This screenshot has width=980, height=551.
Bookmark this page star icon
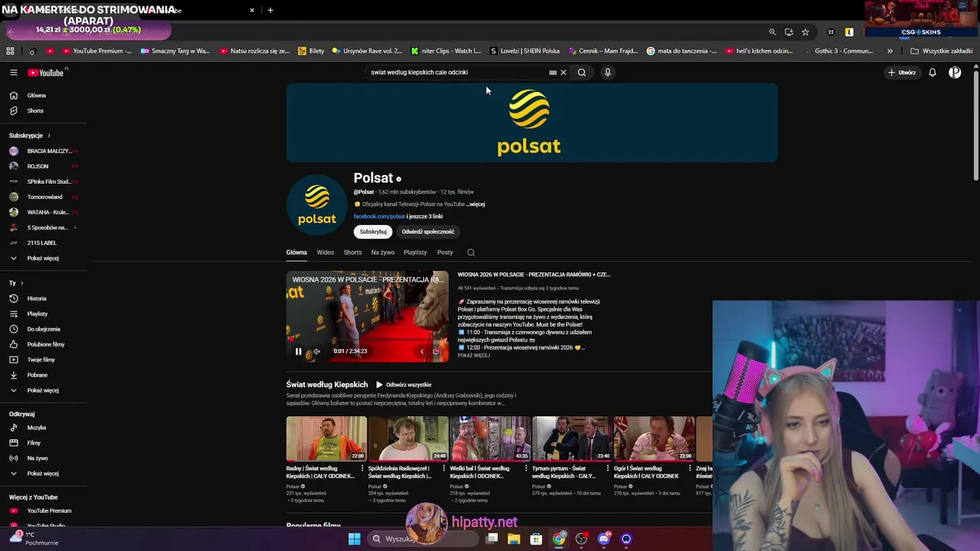pos(805,32)
